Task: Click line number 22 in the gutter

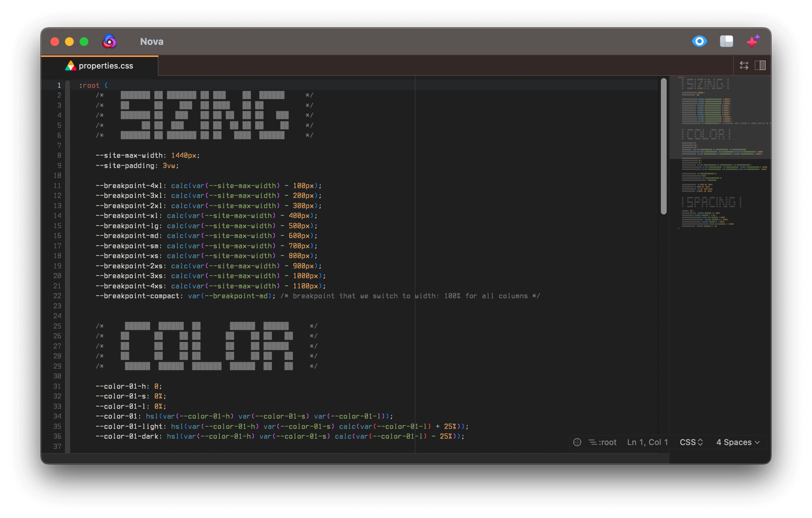Action: coord(57,296)
